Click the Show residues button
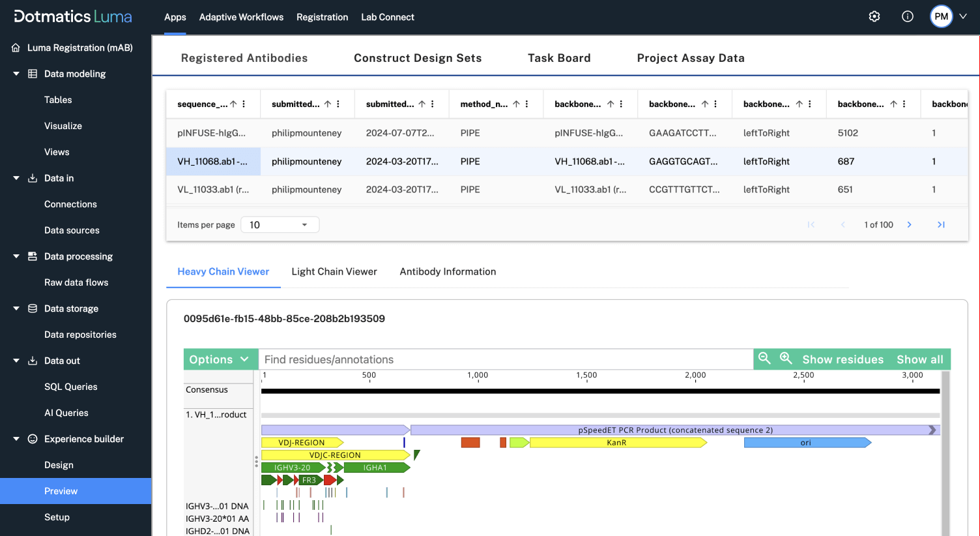This screenshot has height=536, width=980. pos(843,359)
